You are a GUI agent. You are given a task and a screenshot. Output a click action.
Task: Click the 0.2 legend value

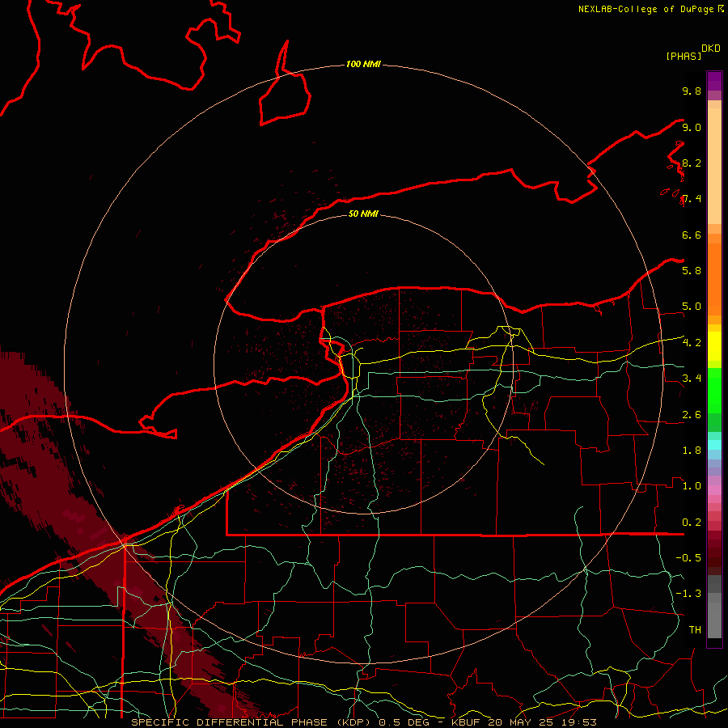coord(692,522)
